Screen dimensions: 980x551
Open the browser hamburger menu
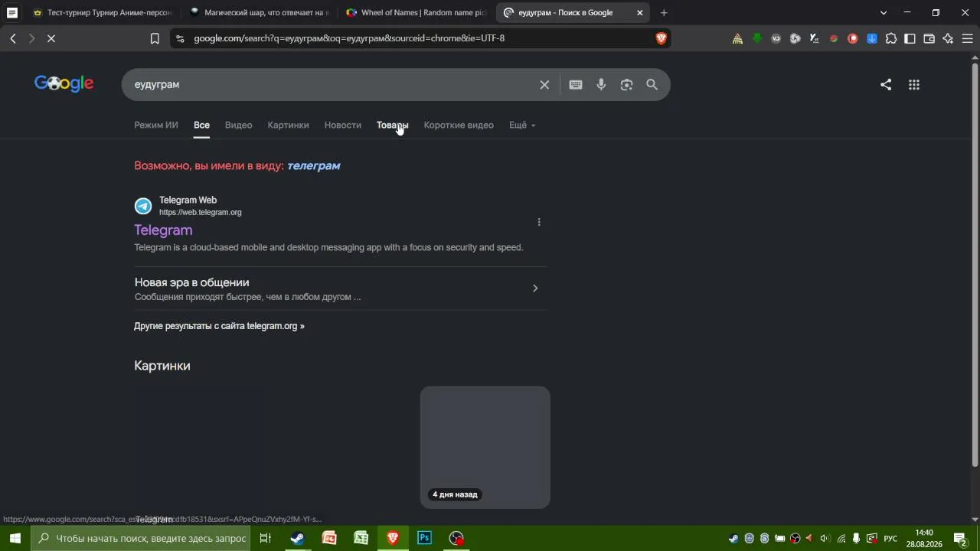(x=968, y=38)
